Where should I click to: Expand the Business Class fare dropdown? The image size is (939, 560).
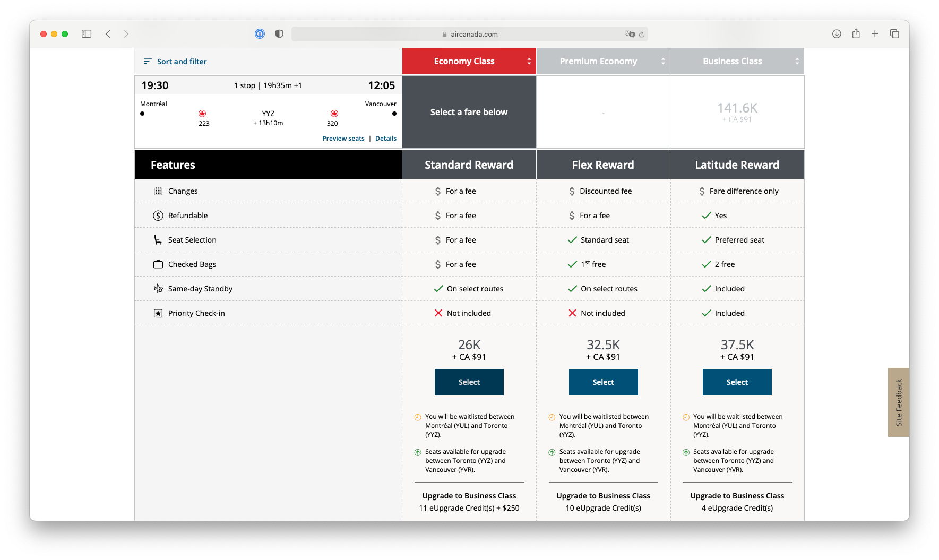tap(737, 62)
